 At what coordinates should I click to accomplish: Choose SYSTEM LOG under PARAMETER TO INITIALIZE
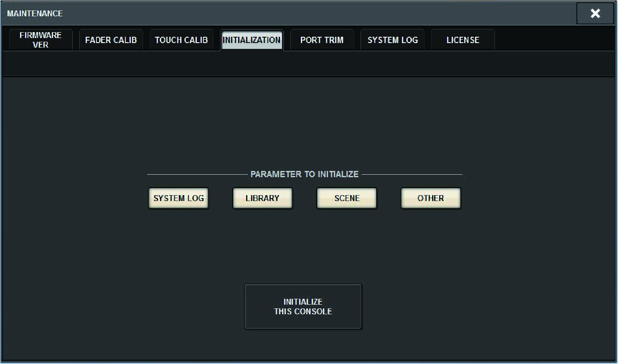[178, 198]
